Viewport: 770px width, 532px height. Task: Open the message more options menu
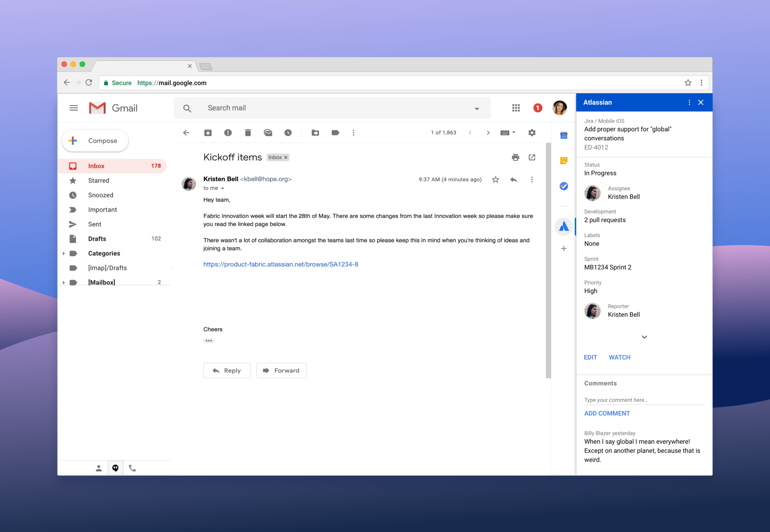tap(532, 180)
